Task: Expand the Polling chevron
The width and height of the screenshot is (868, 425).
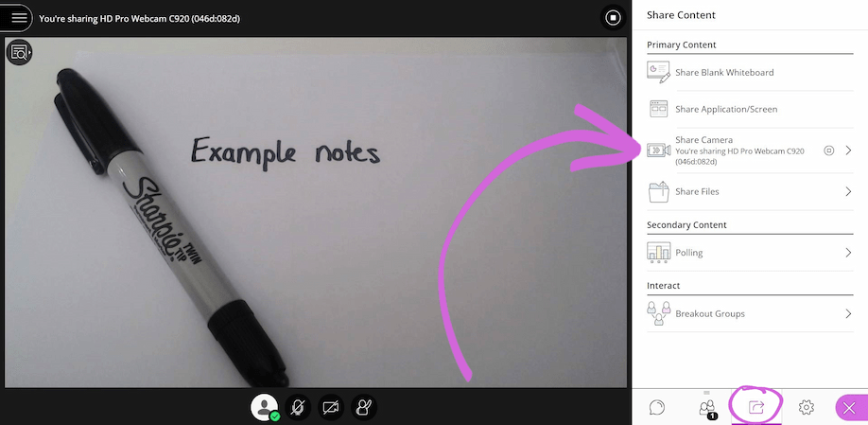Action: click(x=848, y=253)
